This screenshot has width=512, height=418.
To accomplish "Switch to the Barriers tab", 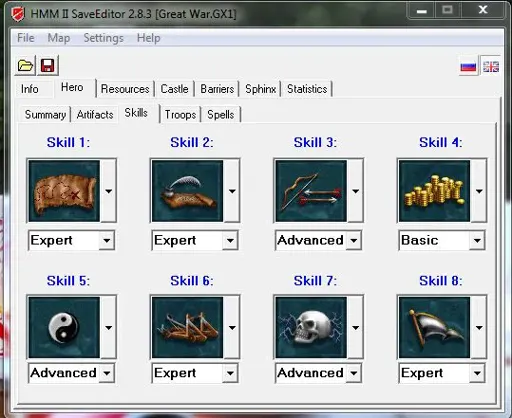I will tap(217, 89).
